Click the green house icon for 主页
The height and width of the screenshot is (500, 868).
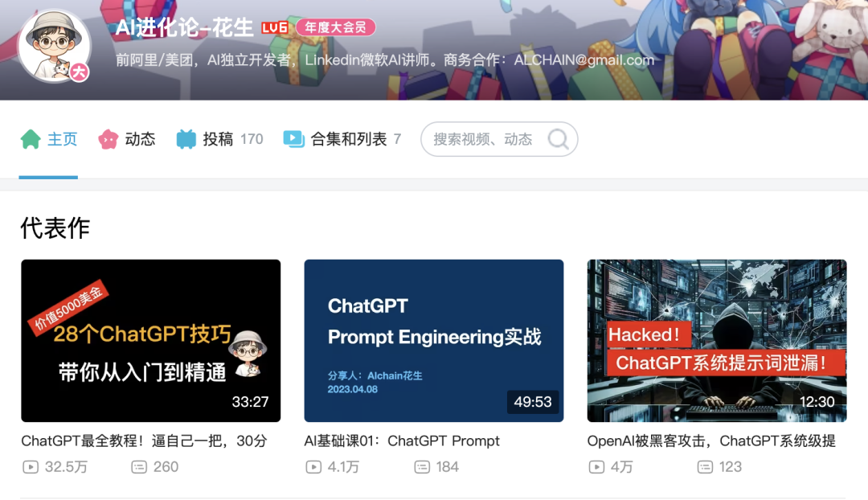pos(31,139)
